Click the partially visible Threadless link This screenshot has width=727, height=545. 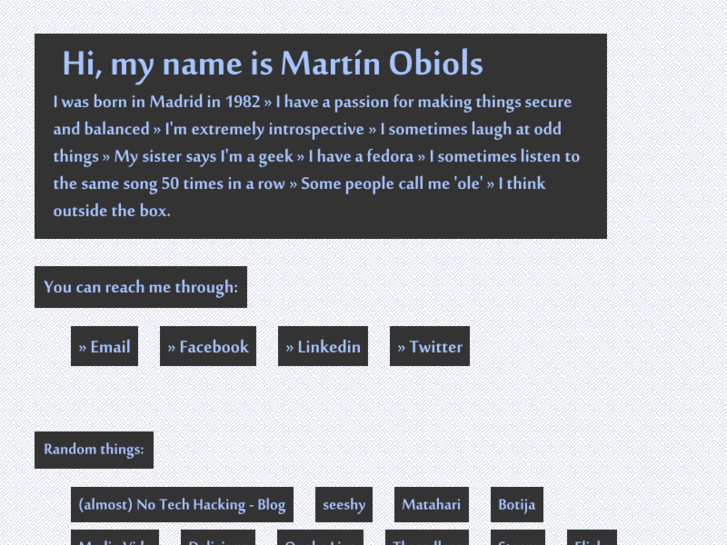tap(427, 538)
